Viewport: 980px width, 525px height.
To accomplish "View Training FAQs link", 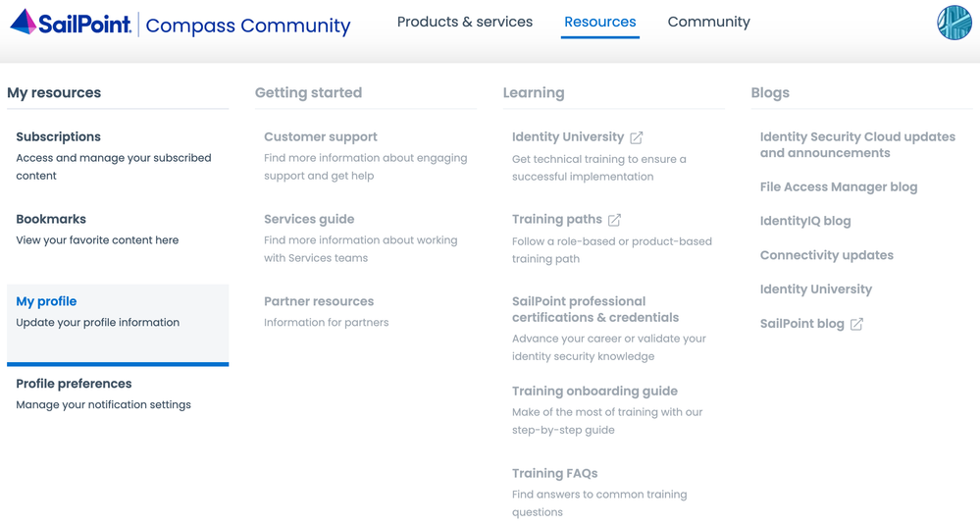I will point(554,473).
